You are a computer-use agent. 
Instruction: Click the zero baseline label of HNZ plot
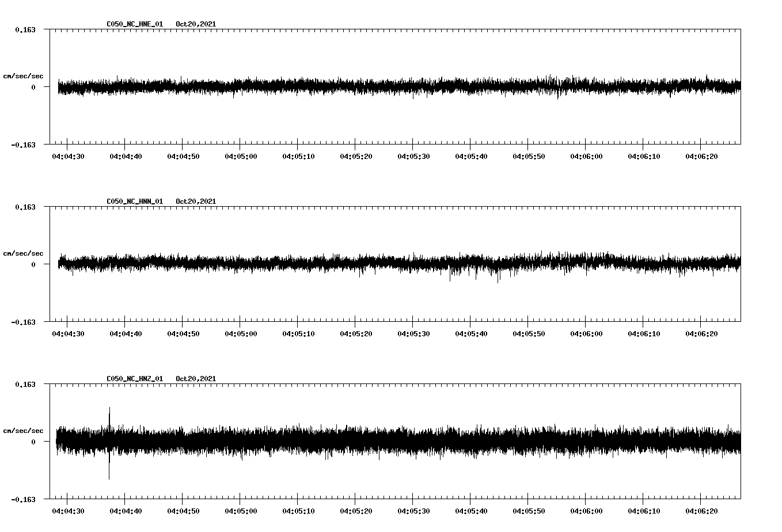coord(33,442)
